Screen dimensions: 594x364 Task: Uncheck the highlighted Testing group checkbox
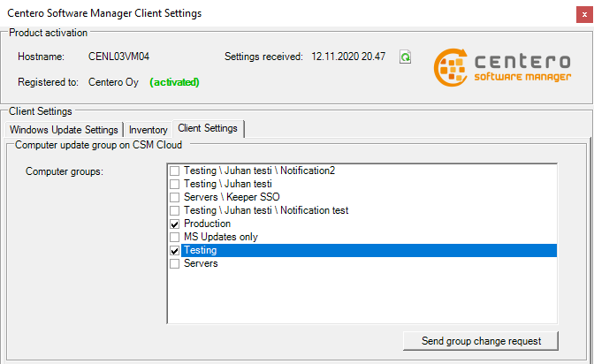pyautogui.click(x=175, y=251)
